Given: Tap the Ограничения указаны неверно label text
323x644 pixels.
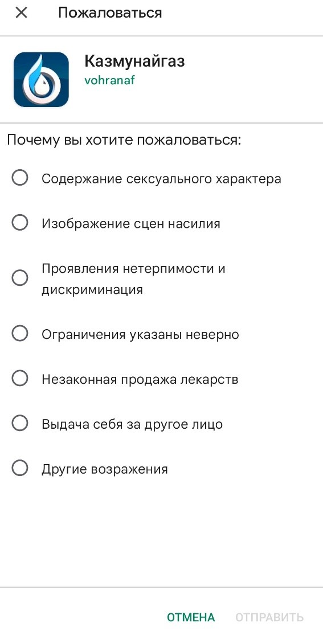Looking at the screenshot, I should click(141, 334).
